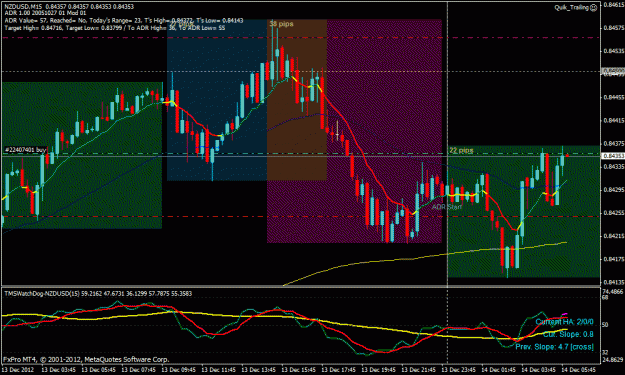Click the '14 Dec 01:45' time axis label
Screen dimensions: 625x375
[x=499, y=369]
